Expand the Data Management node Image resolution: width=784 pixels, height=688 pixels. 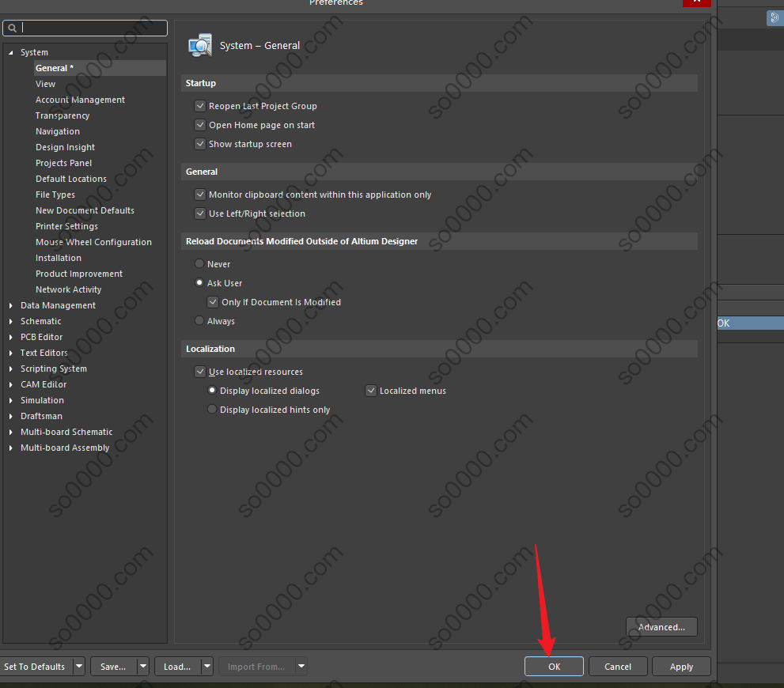(x=10, y=305)
